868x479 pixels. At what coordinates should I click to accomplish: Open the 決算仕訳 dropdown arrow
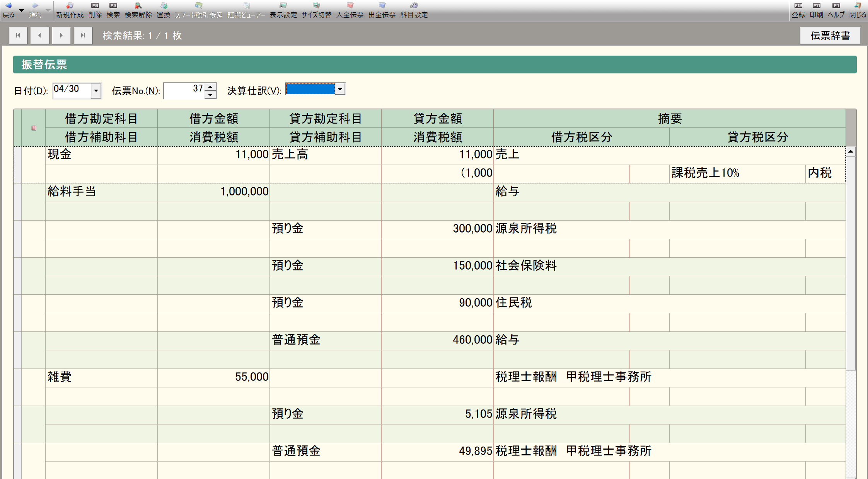(340, 89)
